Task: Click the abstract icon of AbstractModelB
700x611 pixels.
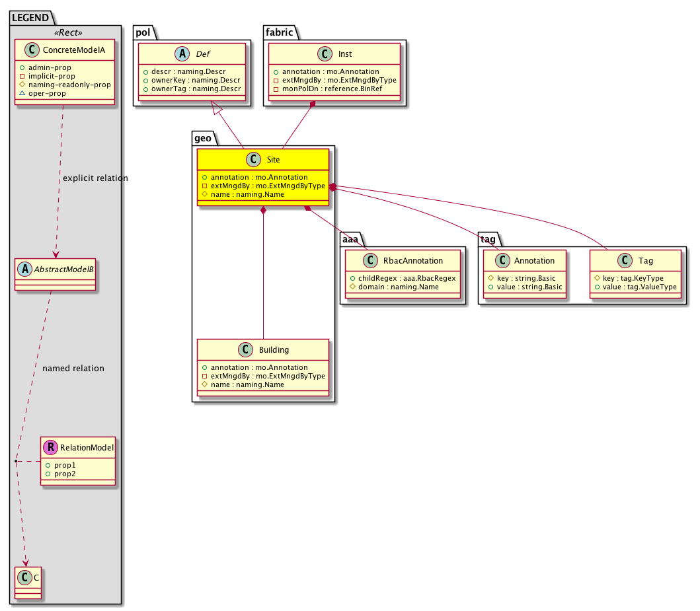Action: [x=24, y=269]
